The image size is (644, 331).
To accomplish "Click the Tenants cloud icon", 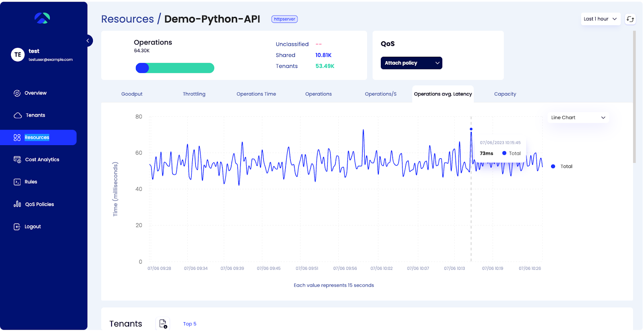I will [x=18, y=115].
